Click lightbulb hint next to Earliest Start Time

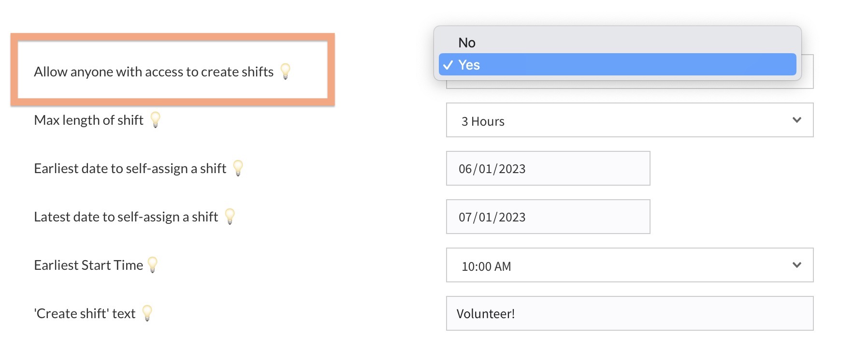coord(153,264)
